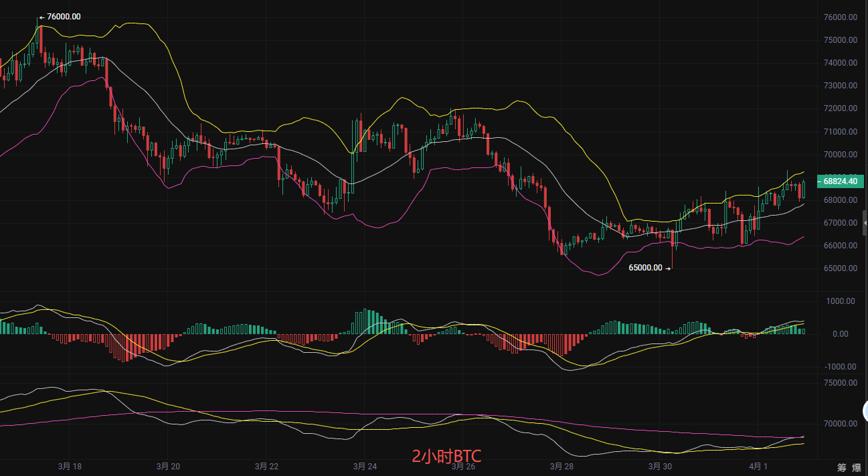Screen dimensions: 868x476
Task: Click the 3月 24 date on time axis
Action: tap(365, 466)
